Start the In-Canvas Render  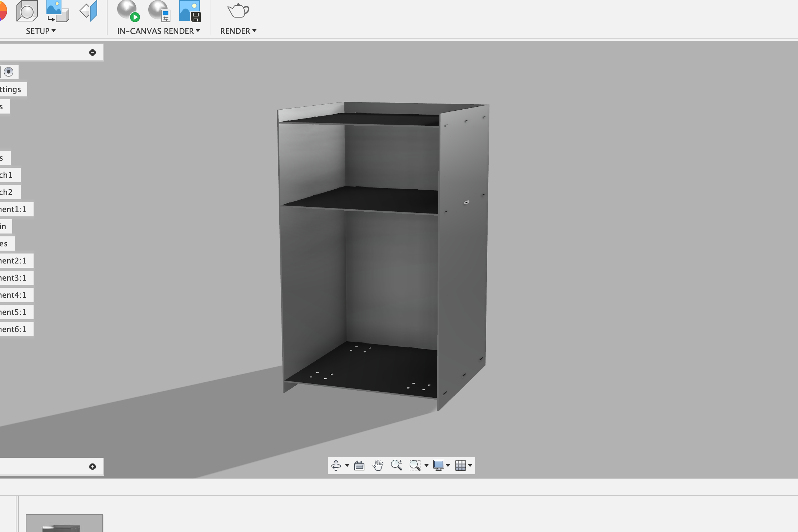point(128,11)
